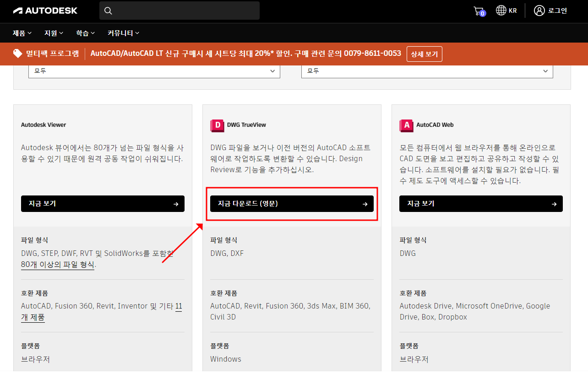Click 'DWG' file format under AutoCAD Web
588x374 pixels.
[x=408, y=253]
